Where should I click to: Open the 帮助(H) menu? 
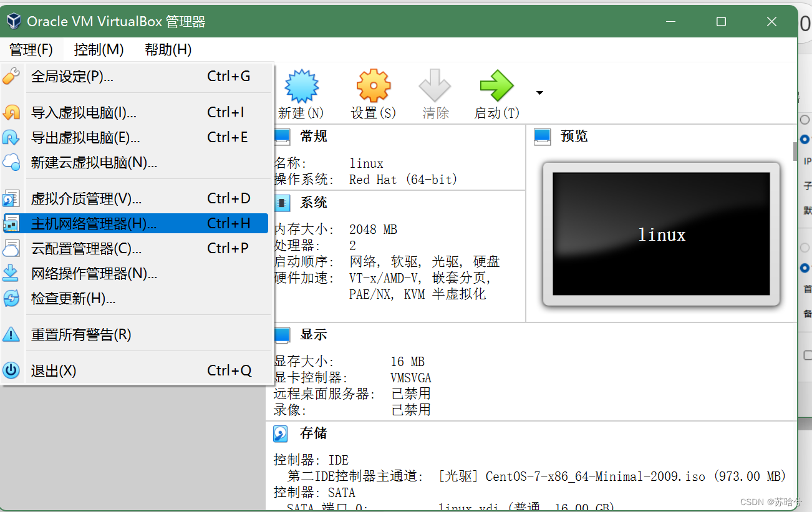[x=168, y=49]
